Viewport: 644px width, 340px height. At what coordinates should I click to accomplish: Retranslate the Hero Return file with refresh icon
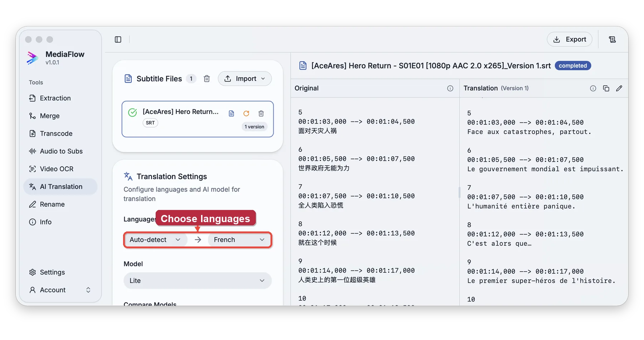tap(246, 114)
